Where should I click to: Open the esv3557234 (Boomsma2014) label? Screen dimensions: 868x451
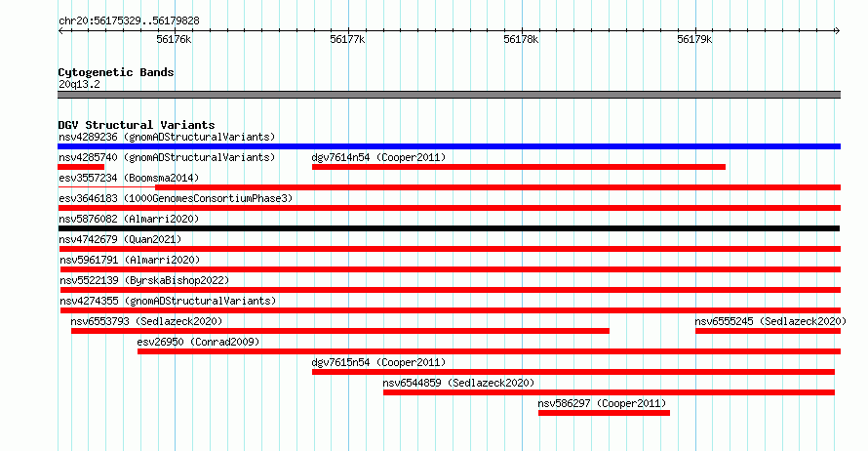click(x=129, y=178)
